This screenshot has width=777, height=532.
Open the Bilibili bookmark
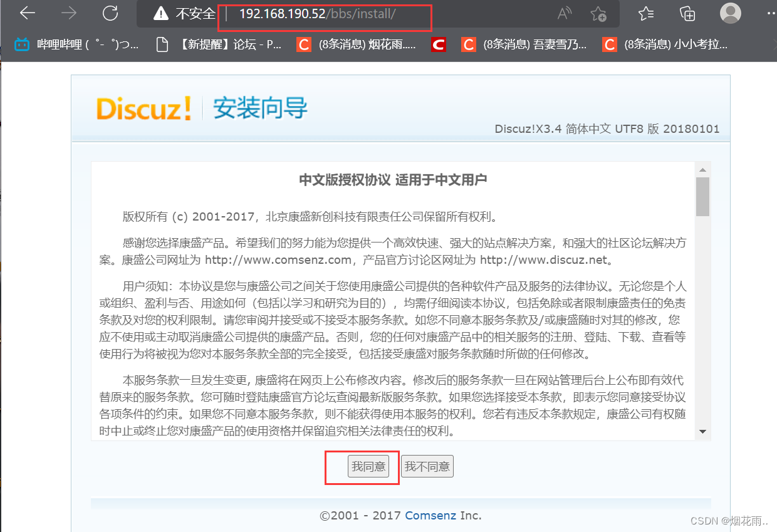pos(76,44)
